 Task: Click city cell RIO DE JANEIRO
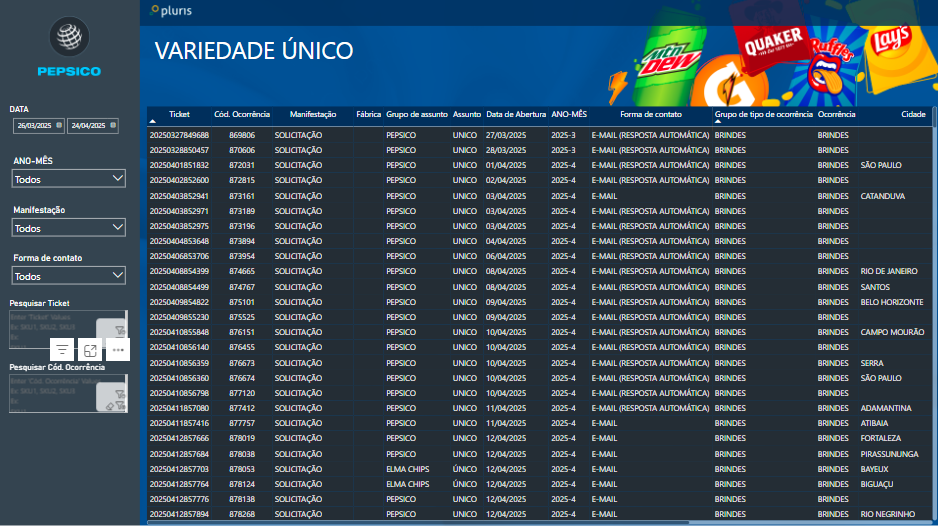coord(888,271)
